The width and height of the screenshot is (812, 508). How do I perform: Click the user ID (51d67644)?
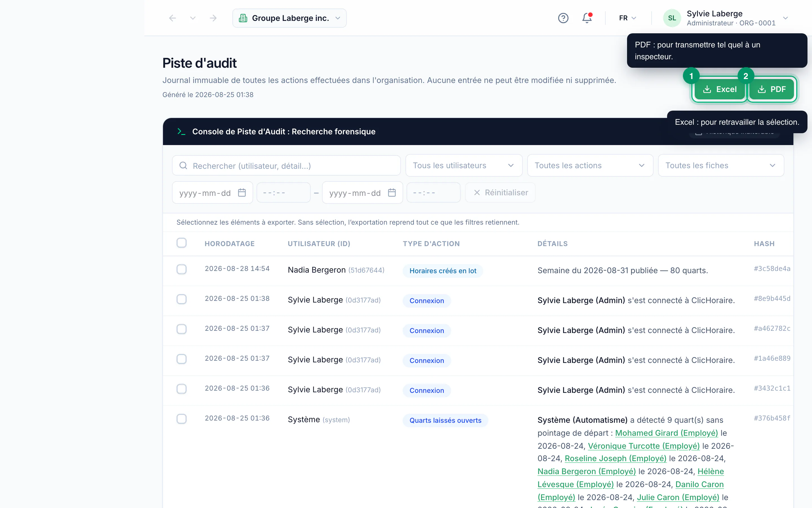(366, 270)
